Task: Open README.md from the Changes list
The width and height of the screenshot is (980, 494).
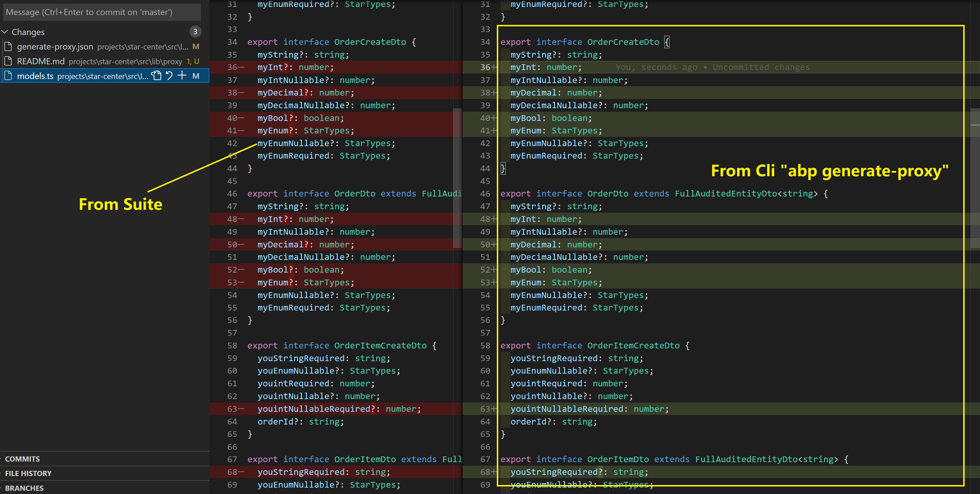Action: [x=41, y=61]
